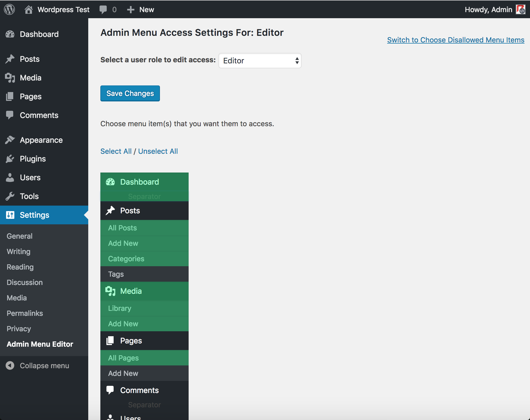This screenshot has height=420, width=530.
Task: Click the Tools wrench icon
Action: (10, 196)
